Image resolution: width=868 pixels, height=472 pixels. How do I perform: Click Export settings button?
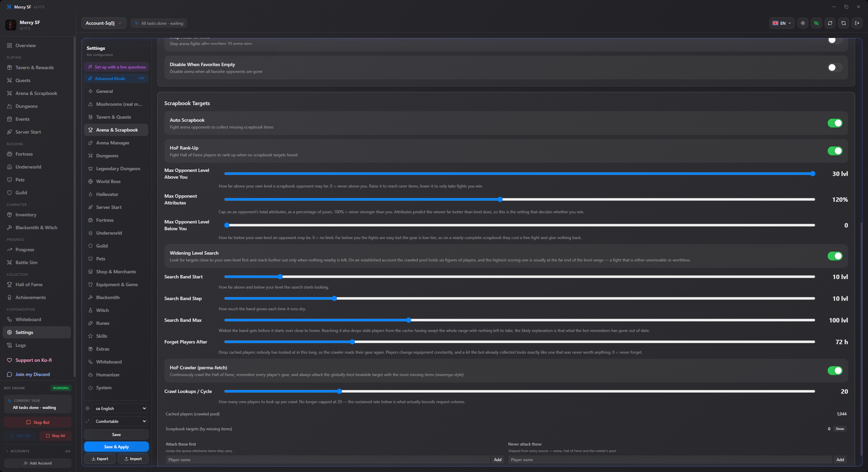point(100,459)
